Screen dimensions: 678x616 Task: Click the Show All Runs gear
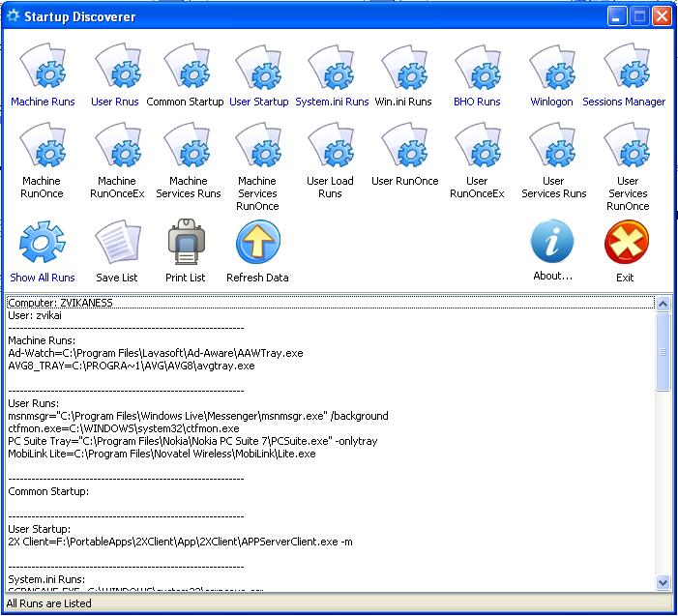(43, 242)
